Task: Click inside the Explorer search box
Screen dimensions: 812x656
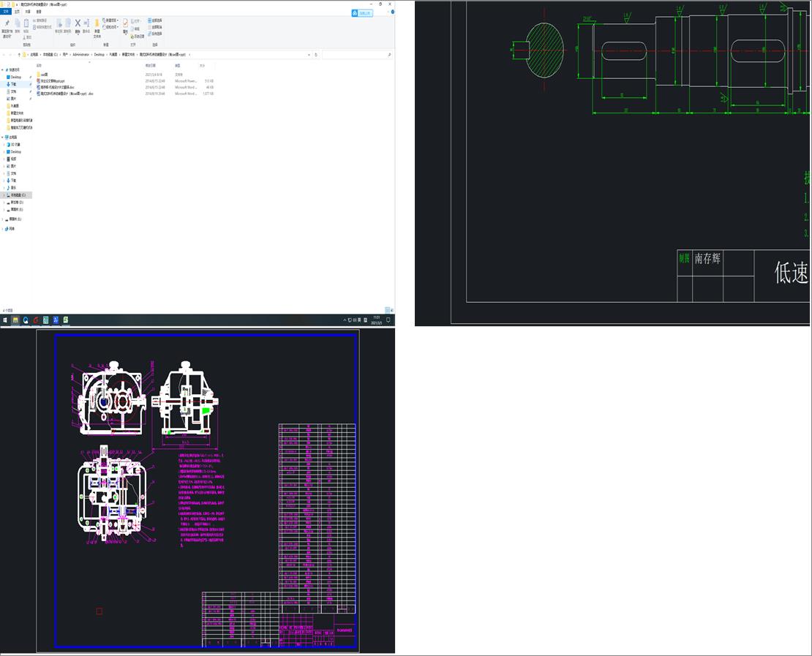Action: point(358,55)
